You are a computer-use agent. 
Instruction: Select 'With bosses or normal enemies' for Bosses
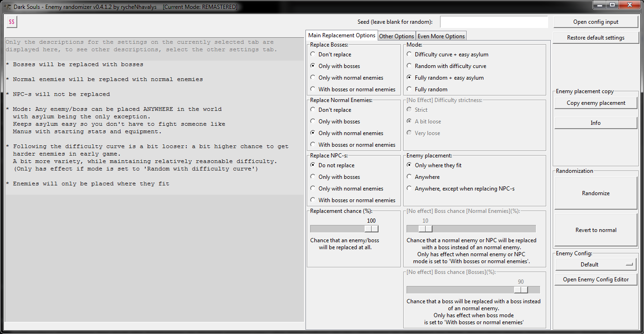click(x=353, y=89)
